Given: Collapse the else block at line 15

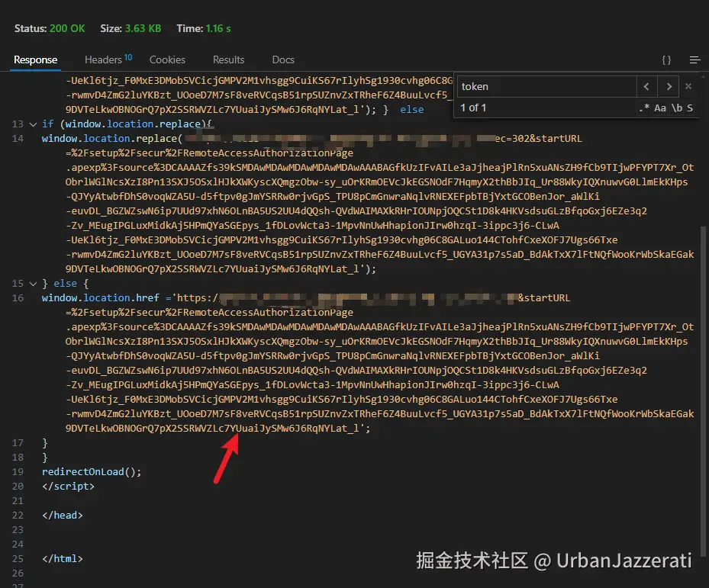Looking at the screenshot, I should [33, 284].
